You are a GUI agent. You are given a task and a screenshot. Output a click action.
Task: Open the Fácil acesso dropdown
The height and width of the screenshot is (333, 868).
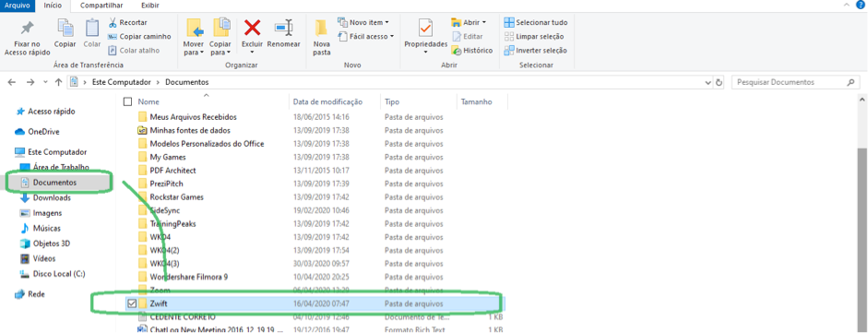point(365,37)
